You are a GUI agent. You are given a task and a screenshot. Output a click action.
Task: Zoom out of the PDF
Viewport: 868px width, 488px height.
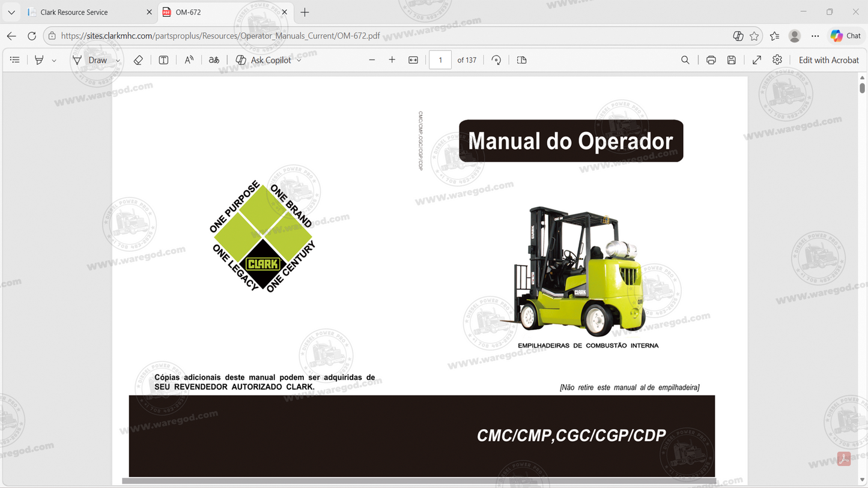pos(372,60)
